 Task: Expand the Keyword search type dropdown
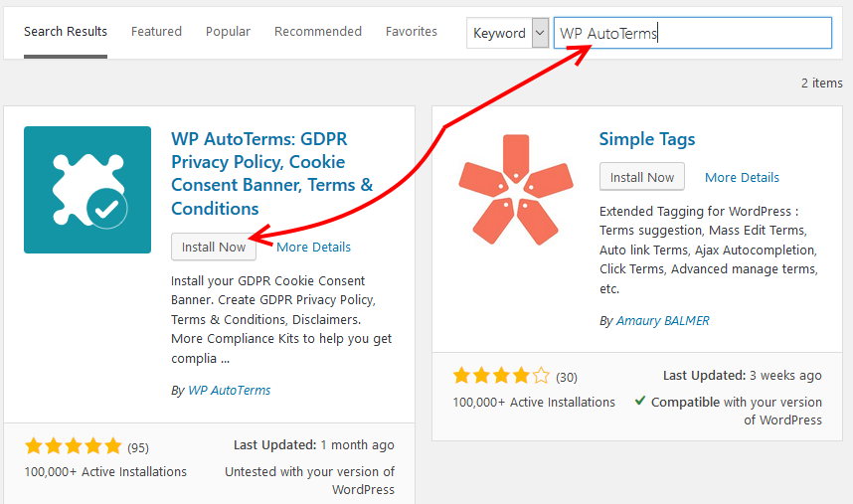(x=508, y=33)
